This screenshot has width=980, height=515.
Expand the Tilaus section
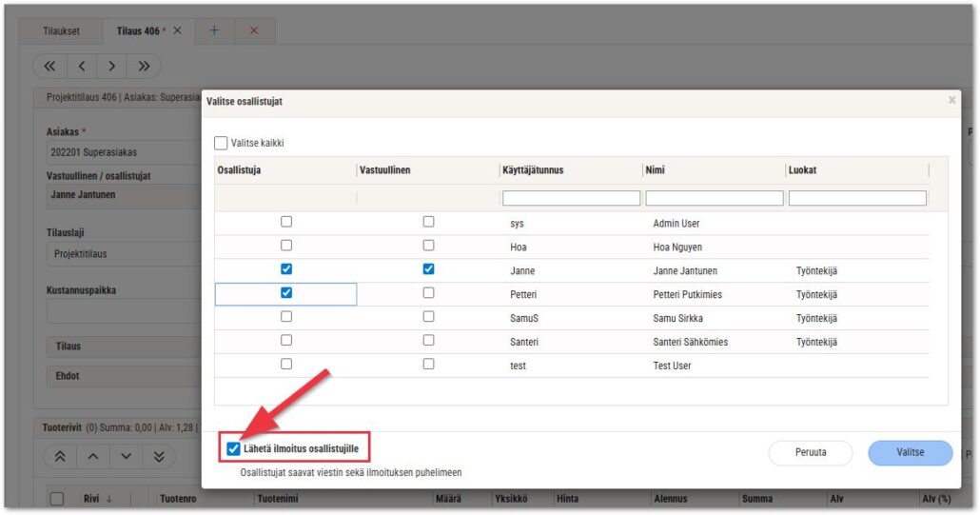point(124,347)
